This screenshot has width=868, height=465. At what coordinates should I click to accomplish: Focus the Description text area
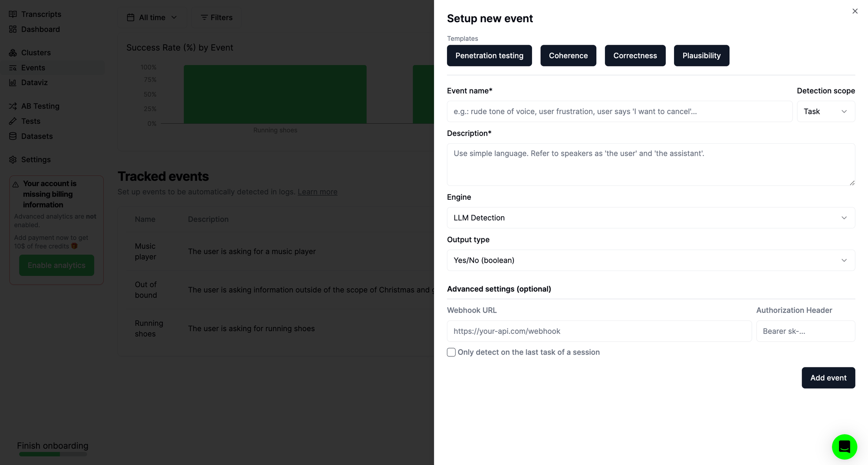[651, 165]
